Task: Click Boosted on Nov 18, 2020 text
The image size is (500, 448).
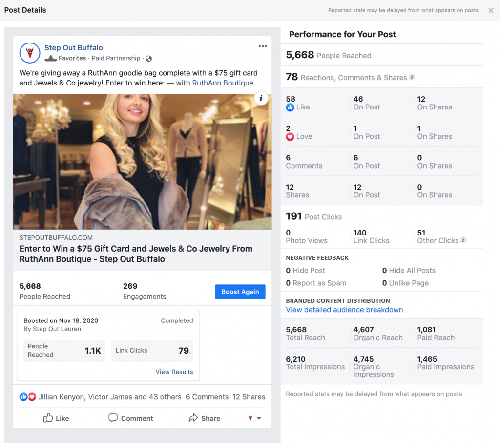Action: (61, 320)
